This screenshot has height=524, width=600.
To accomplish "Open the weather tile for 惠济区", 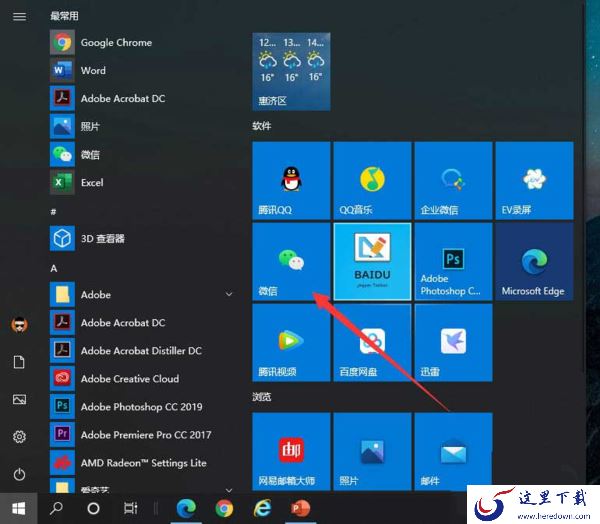I will click(x=291, y=72).
